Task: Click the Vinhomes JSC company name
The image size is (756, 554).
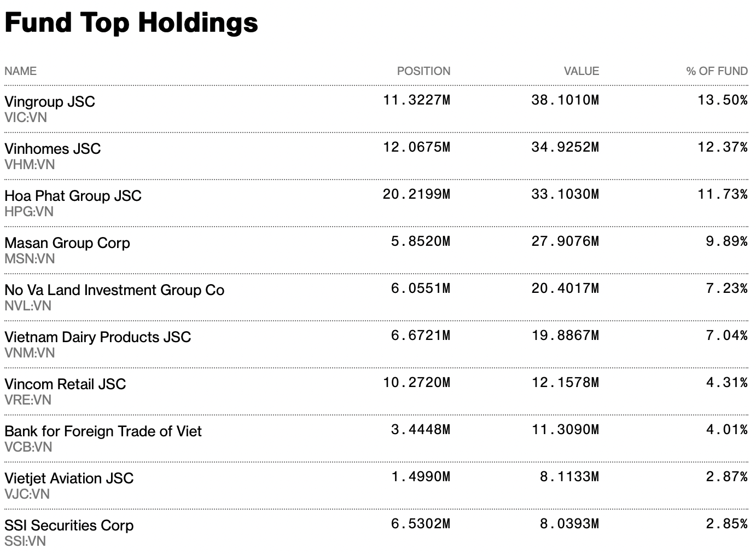Action: coord(53,149)
